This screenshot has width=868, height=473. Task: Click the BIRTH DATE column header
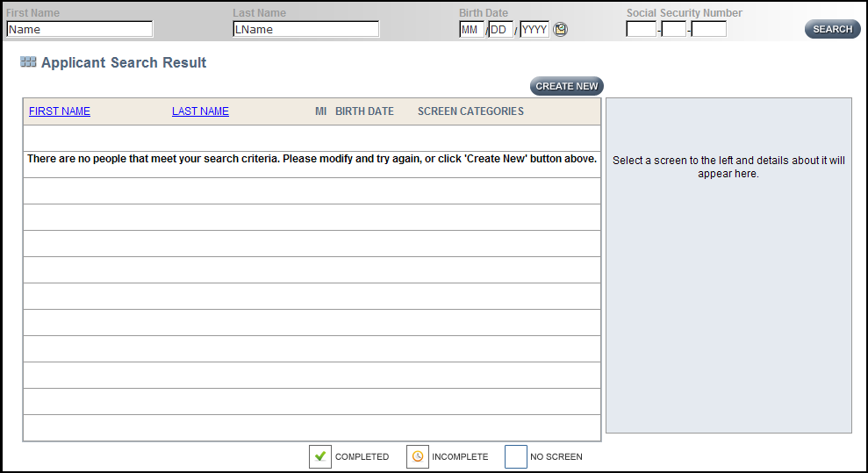coord(364,111)
